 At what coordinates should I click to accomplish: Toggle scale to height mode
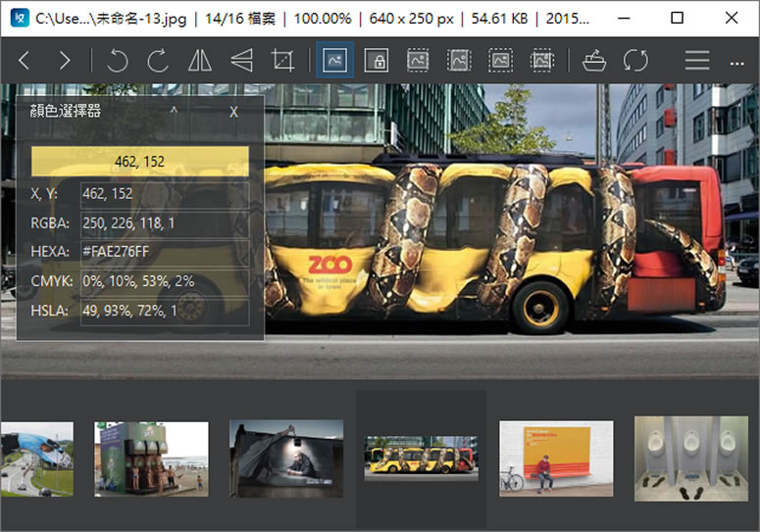click(459, 61)
